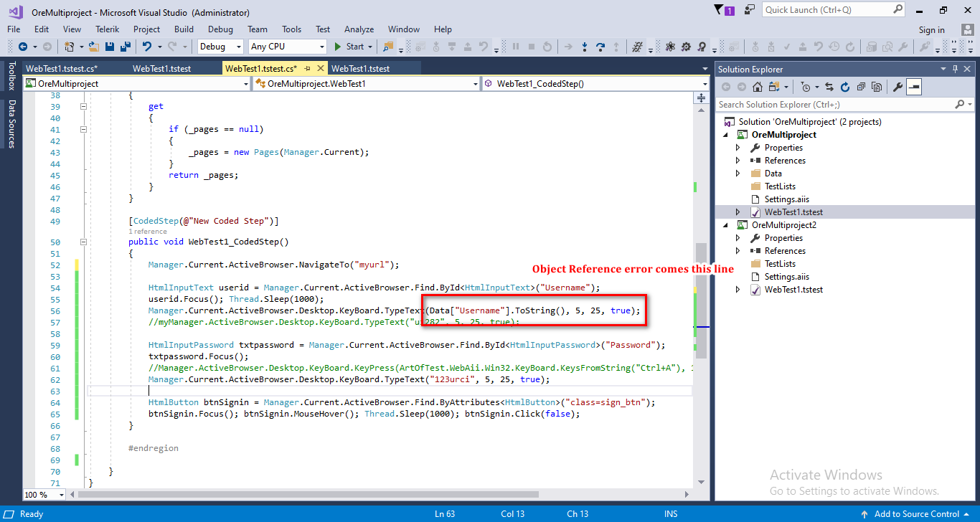
Task: Collapse the WebTest1_CodedStep method outline at line 50
Action: (83, 242)
